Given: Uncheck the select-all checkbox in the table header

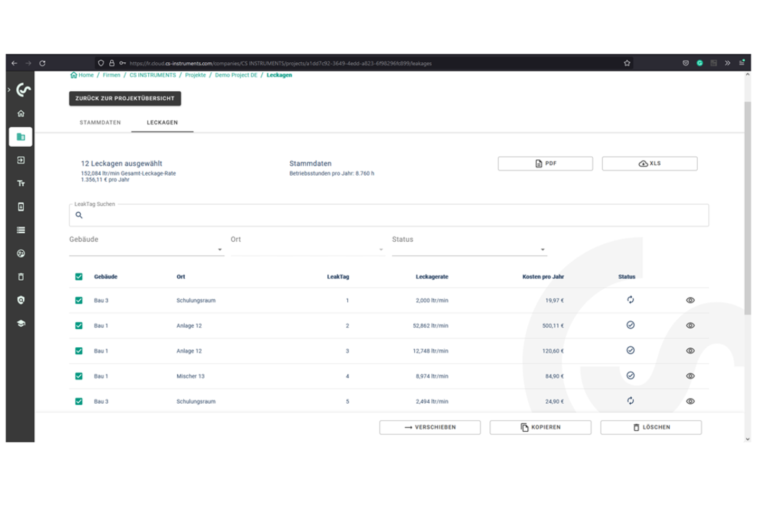Looking at the screenshot, I should tap(79, 277).
